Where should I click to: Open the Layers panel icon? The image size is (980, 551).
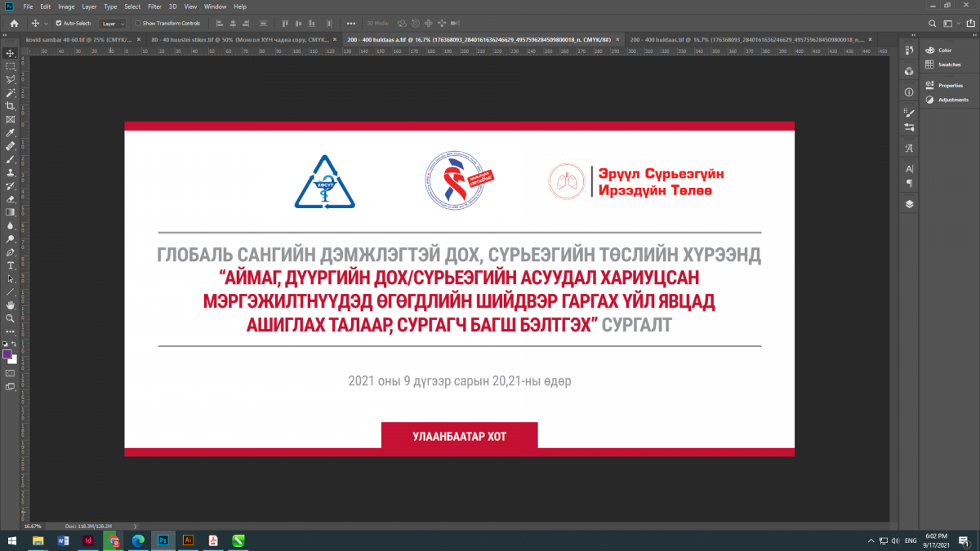(x=909, y=203)
